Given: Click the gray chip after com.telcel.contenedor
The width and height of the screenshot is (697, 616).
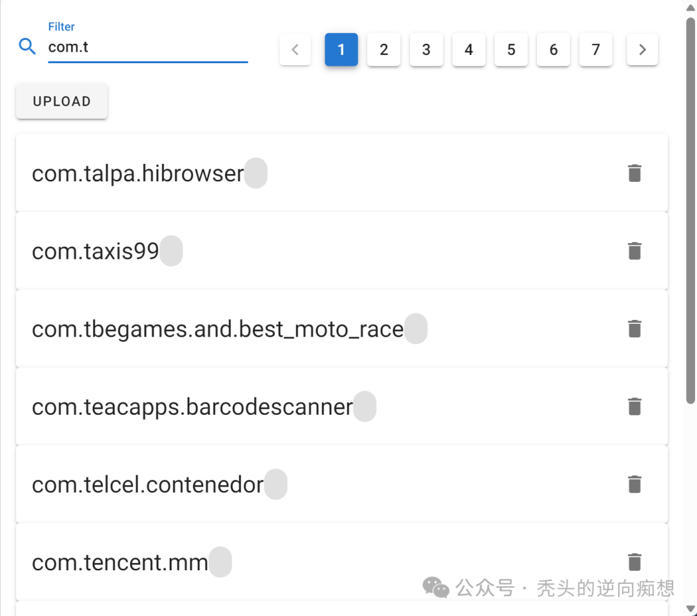Looking at the screenshot, I should tap(276, 484).
